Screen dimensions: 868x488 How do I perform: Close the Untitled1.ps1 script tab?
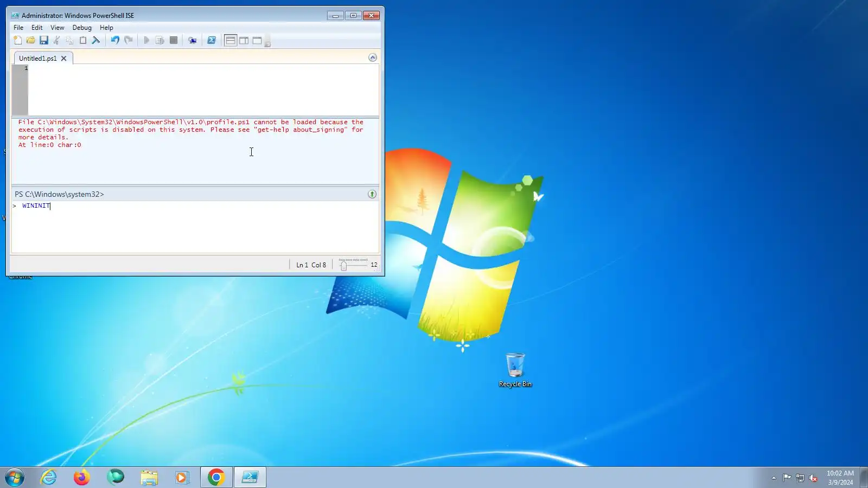tap(64, 59)
